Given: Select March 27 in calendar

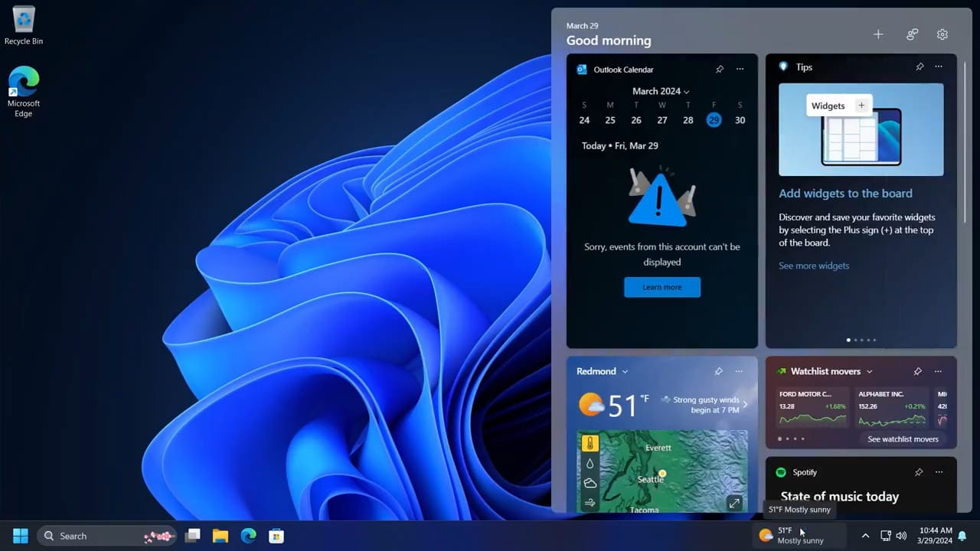Looking at the screenshot, I should tap(662, 120).
